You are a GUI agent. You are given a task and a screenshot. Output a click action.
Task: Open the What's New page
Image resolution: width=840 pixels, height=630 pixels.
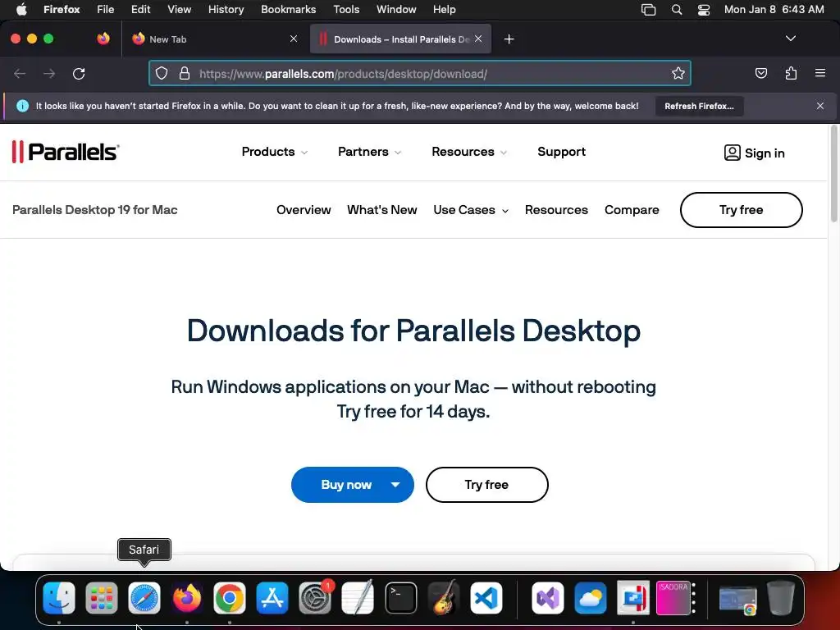coord(382,210)
